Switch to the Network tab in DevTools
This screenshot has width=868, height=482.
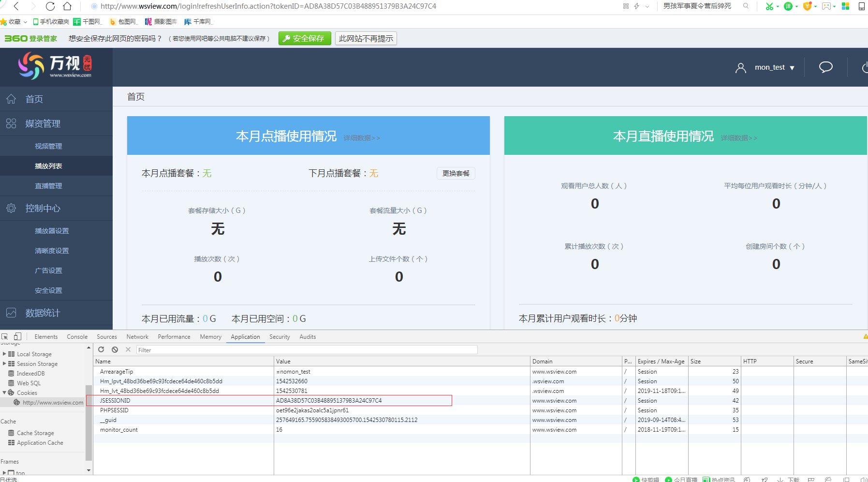(137, 336)
